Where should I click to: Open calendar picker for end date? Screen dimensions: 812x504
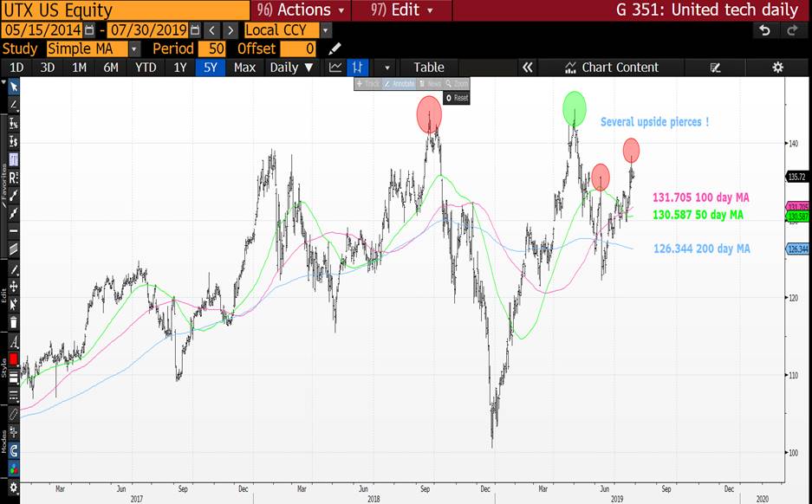click(195, 30)
